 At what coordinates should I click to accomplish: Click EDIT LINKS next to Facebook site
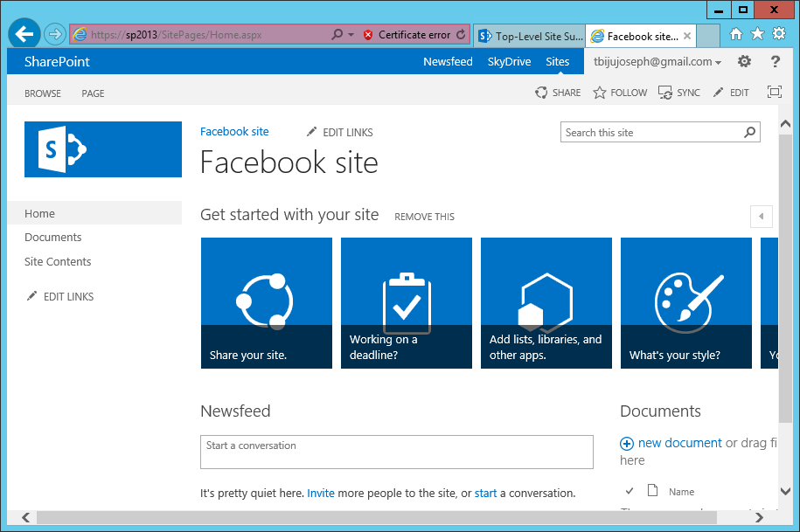[340, 132]
